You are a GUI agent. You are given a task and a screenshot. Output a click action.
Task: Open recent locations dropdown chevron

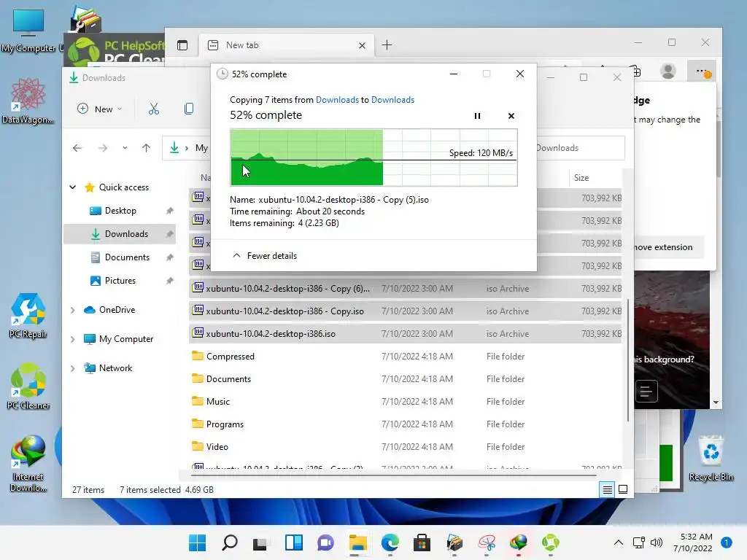click(x=125, y=148)
